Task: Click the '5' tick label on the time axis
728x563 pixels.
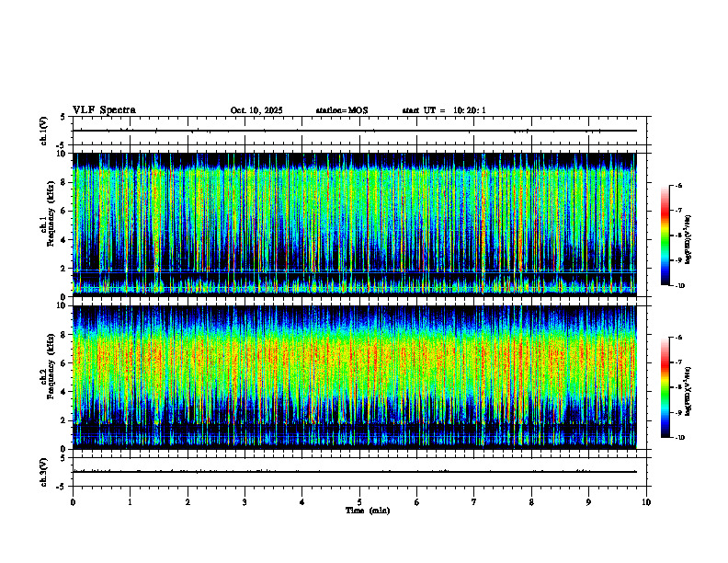Action: (x=359, y=502)
